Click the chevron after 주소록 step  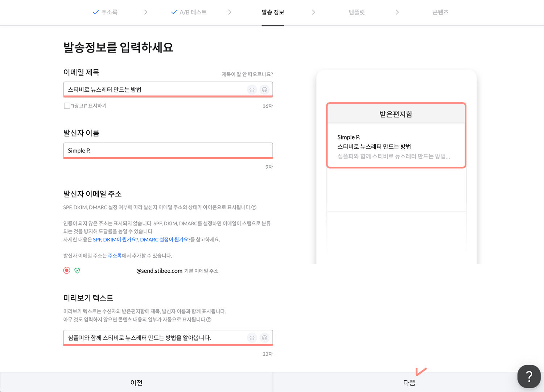pos(146,12)
